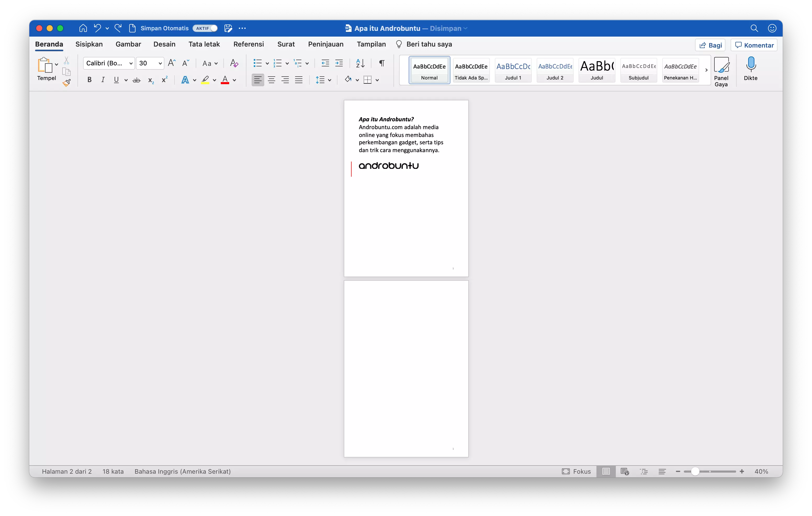The width and height of the screenshot is (812, 516).
Task: Open the Referensi tab
Action: point(249,44)
